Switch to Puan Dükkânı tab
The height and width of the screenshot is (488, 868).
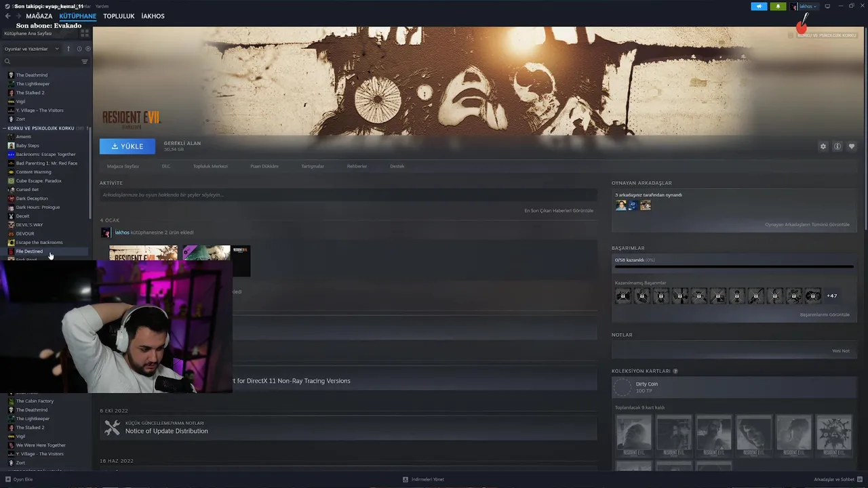coord(264,166)
